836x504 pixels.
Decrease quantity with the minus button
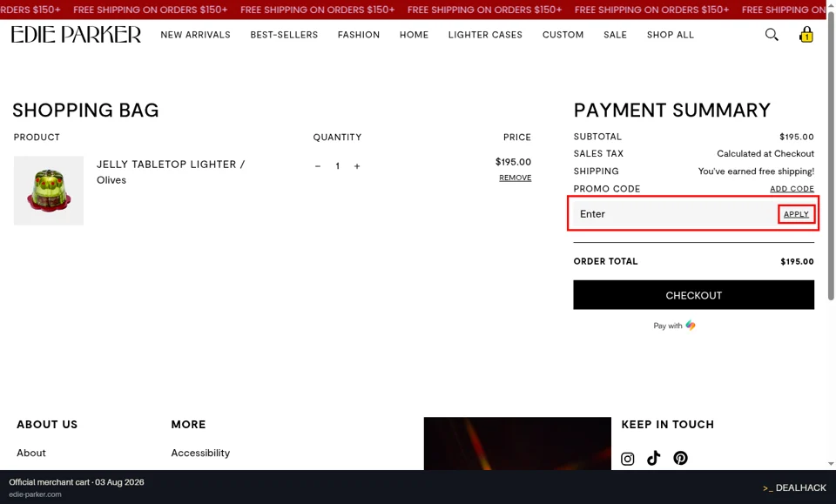click(318, 166)
